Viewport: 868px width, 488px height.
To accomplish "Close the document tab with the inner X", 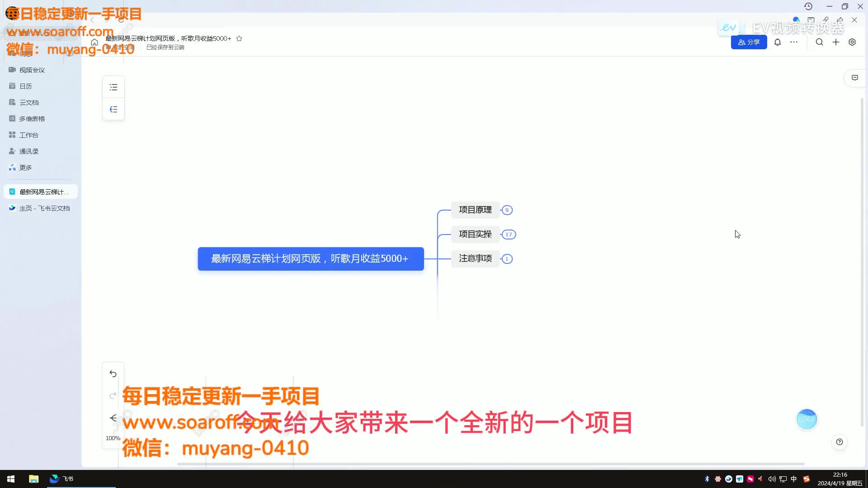I will point(854,20).
